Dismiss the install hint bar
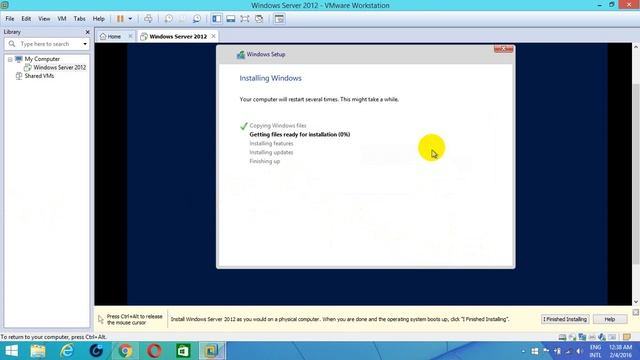This screenshot has width=640, height=360. coord(636,312)
